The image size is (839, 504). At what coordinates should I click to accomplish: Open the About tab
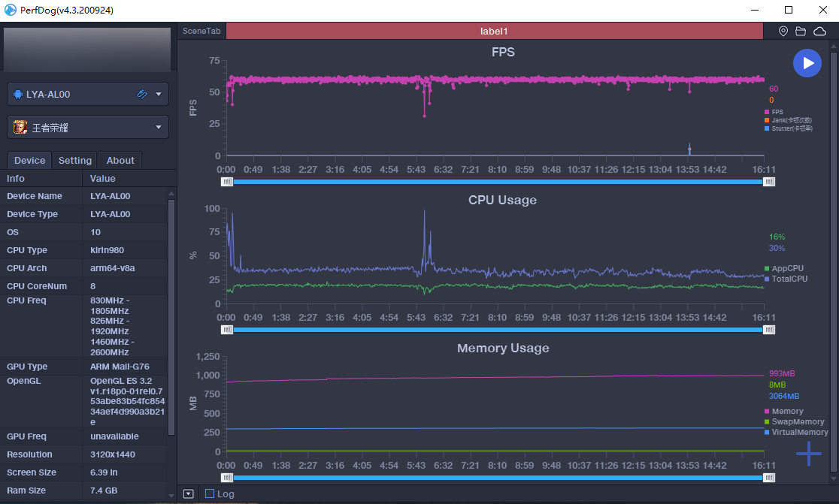pyautogui.click(x=120, y=160)
